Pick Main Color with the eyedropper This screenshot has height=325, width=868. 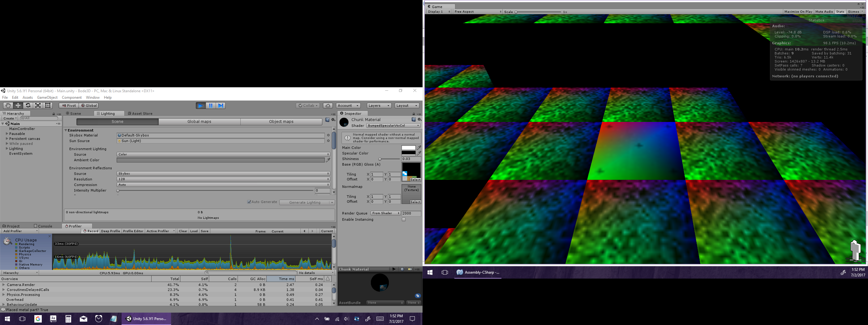(419, 148)
